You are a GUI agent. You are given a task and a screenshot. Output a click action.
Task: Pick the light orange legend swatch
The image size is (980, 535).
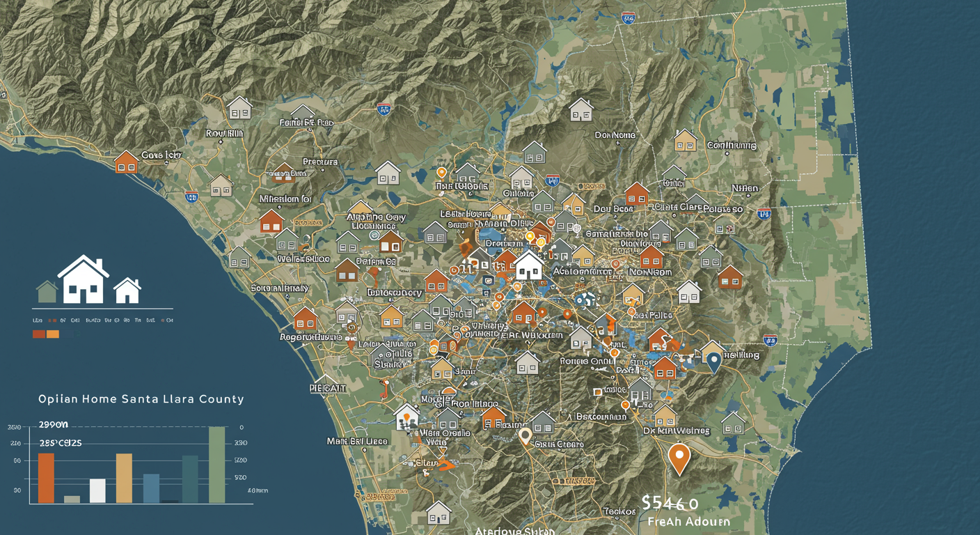coord(53,334)
